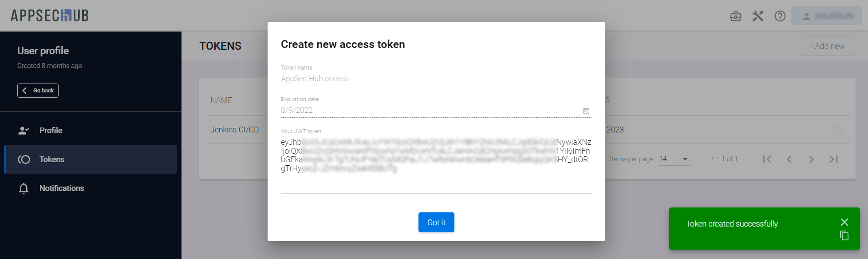Go to the next page
868x259 pixels.
click(811, 159)
